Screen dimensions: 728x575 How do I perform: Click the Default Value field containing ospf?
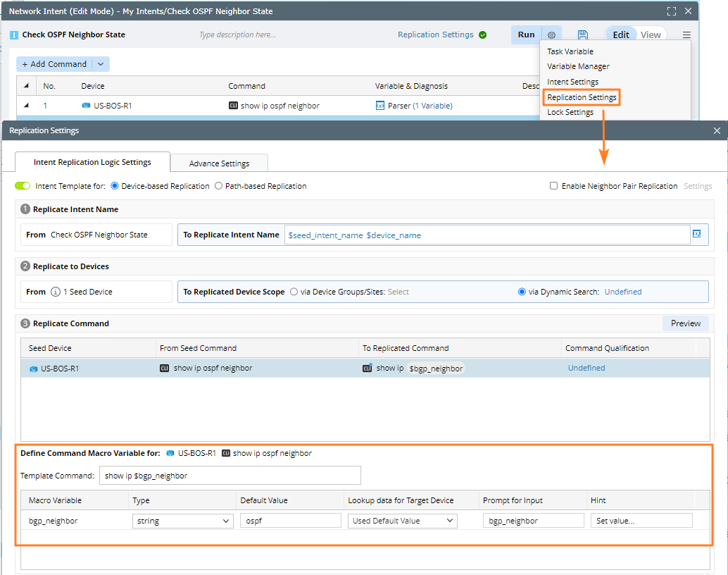pos(289,521)
